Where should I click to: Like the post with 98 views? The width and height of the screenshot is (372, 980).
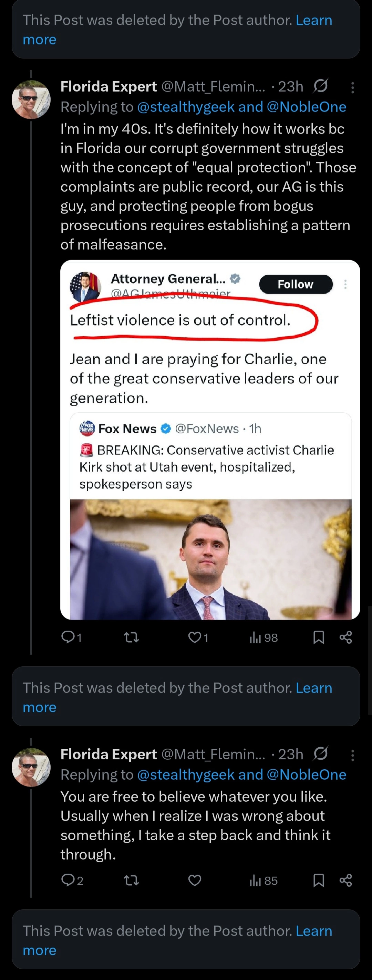tap(198, 637)
